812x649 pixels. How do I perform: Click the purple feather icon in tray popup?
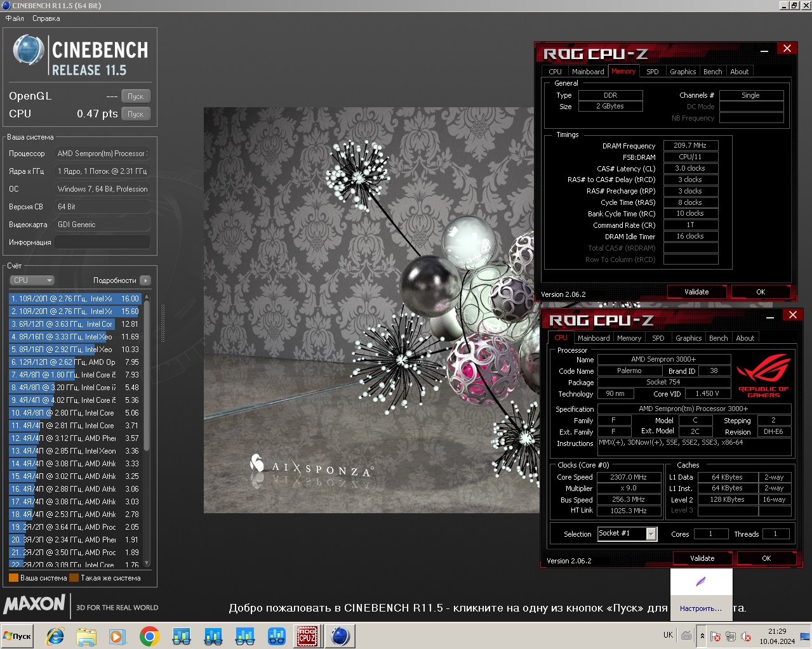701,581
